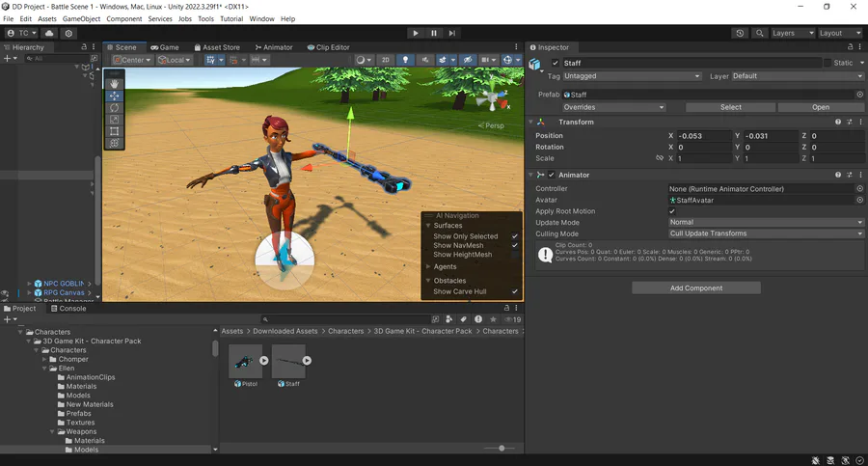Click the Hierarchy panel lock icon
The width and height of the screenshot is (868, 466).
pos(84,47)
